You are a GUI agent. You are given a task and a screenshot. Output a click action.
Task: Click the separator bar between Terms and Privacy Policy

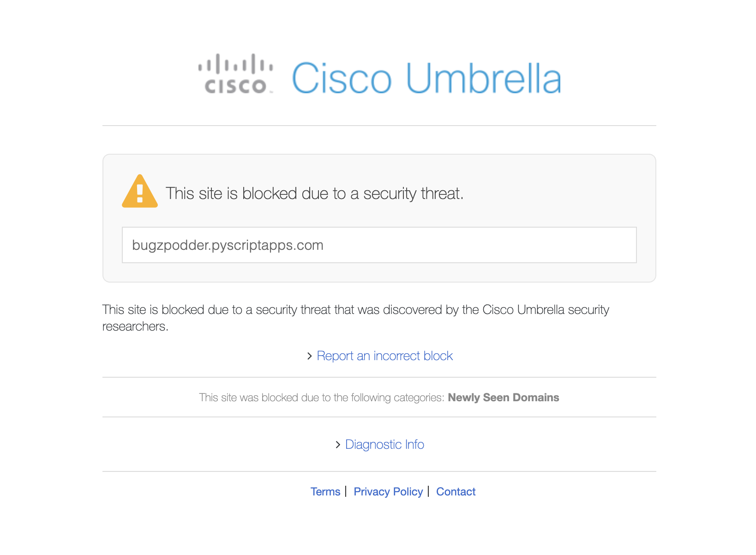tap(346, 491)
